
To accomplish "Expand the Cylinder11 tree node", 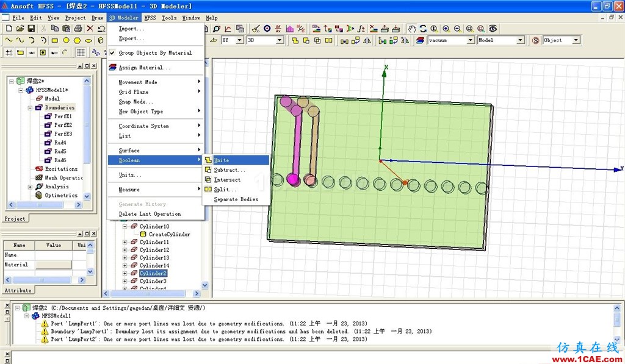I will click(125, 242).
